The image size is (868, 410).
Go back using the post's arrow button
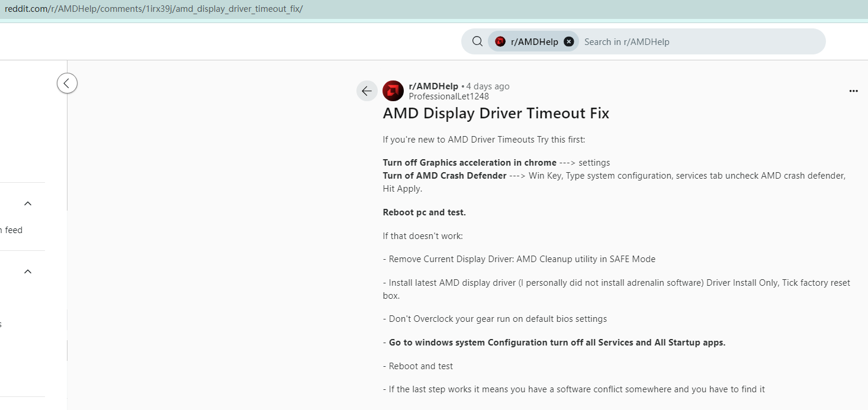367,91
